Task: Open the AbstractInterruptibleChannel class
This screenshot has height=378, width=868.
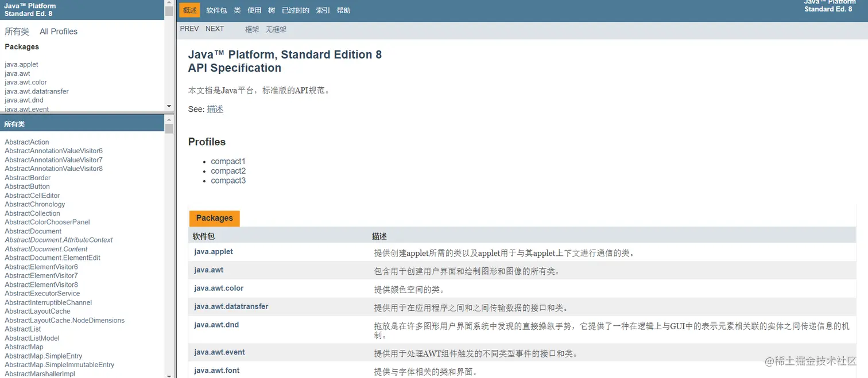Action: click(x=48, y=302)
